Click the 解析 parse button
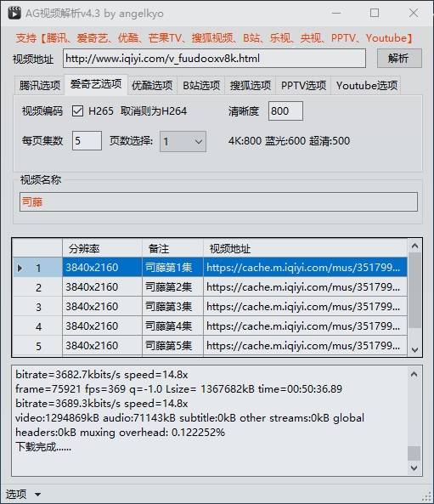This screenshot has width=434, height=504. [399, 58]
